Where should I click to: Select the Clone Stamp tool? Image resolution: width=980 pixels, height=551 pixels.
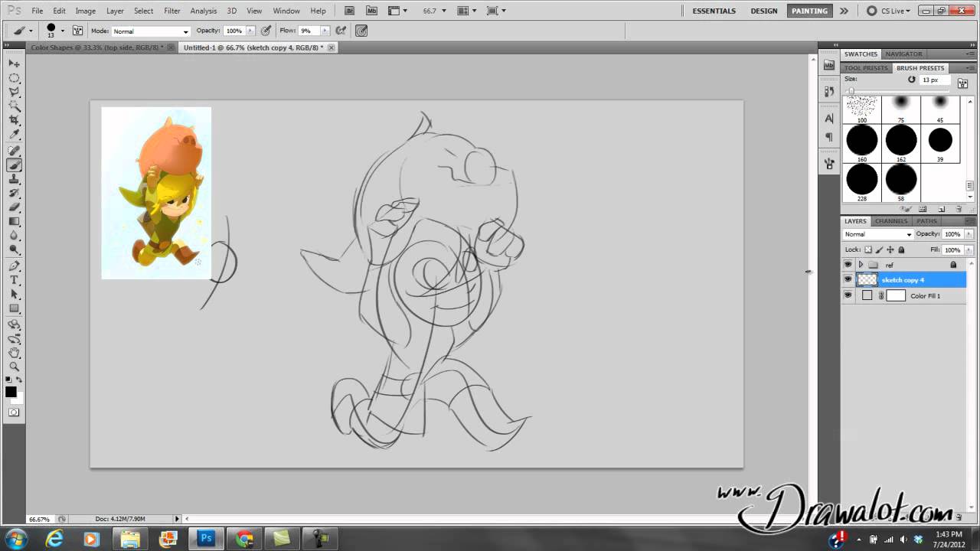[x=14, y=179]
